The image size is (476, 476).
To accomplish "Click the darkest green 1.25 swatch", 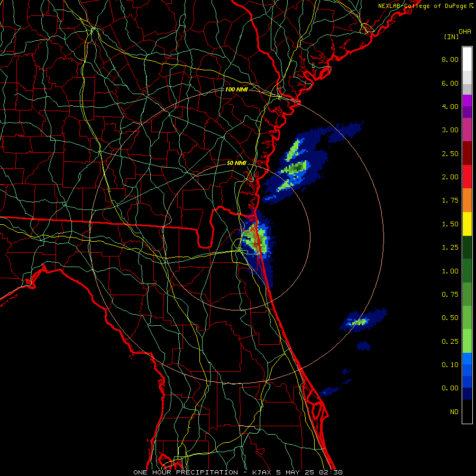I will (467, 247).
